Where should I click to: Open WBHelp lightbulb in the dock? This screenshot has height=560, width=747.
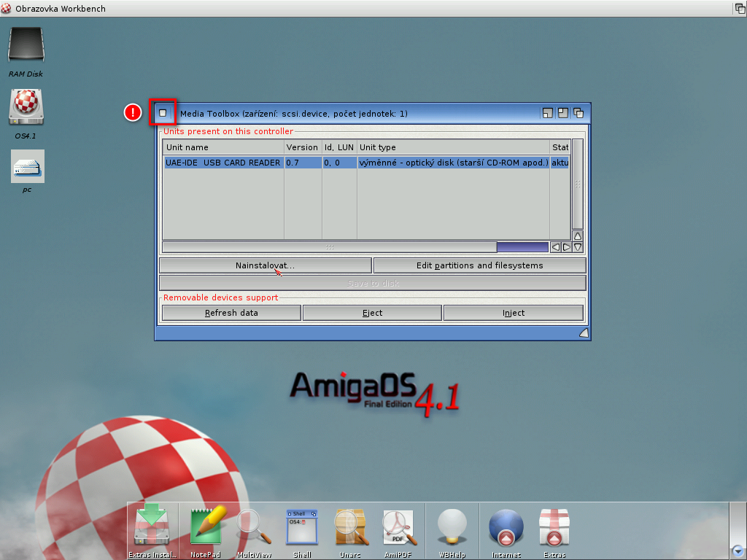click(452, 525)
